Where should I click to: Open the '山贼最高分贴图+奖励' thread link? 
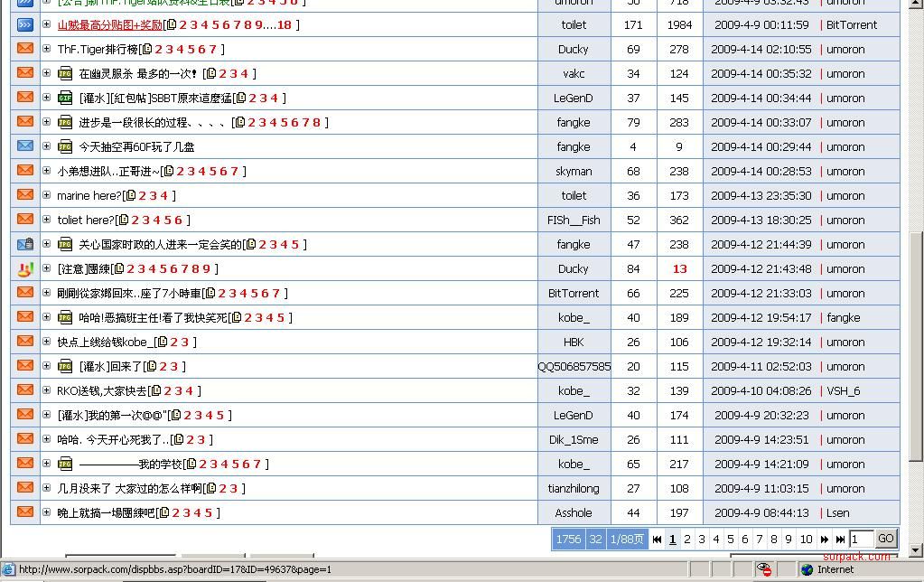[109, 24]
